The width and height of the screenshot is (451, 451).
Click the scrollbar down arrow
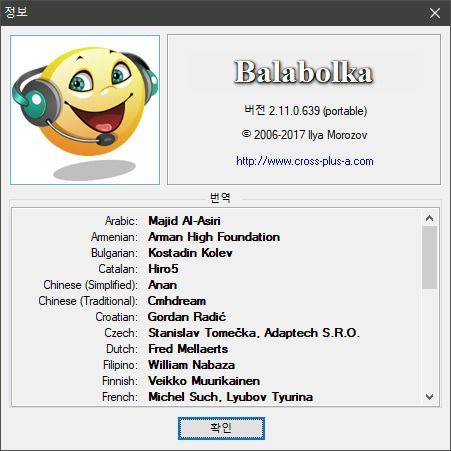[429, 397]
